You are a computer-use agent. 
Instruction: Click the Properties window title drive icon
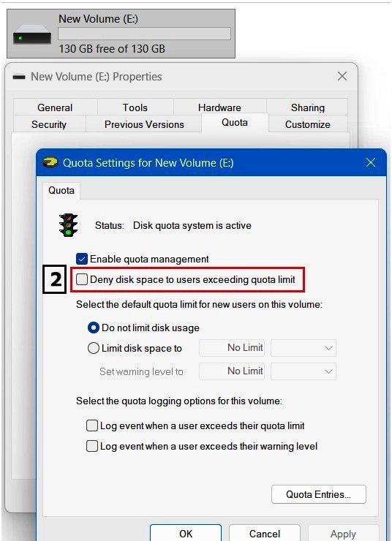tap(19, 77)
